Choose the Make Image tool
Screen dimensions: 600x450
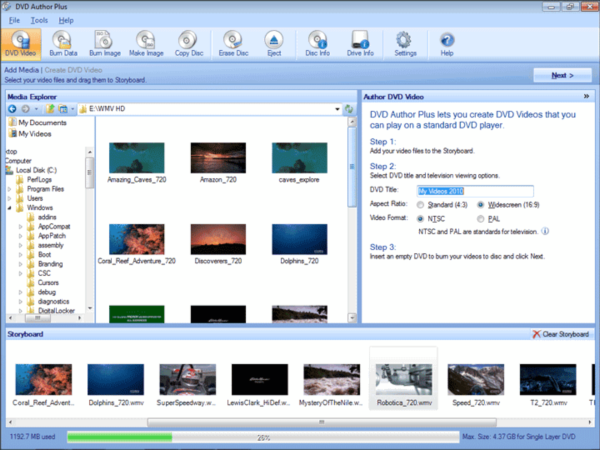tap(146, 44)
